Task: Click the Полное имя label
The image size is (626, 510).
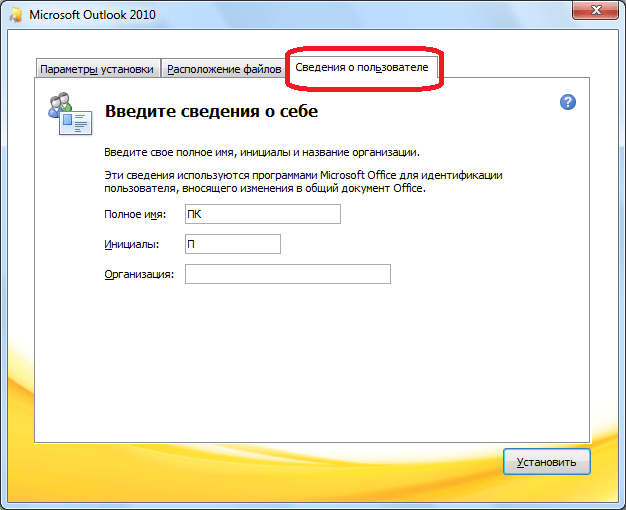Action: click(x=135, y=214)
